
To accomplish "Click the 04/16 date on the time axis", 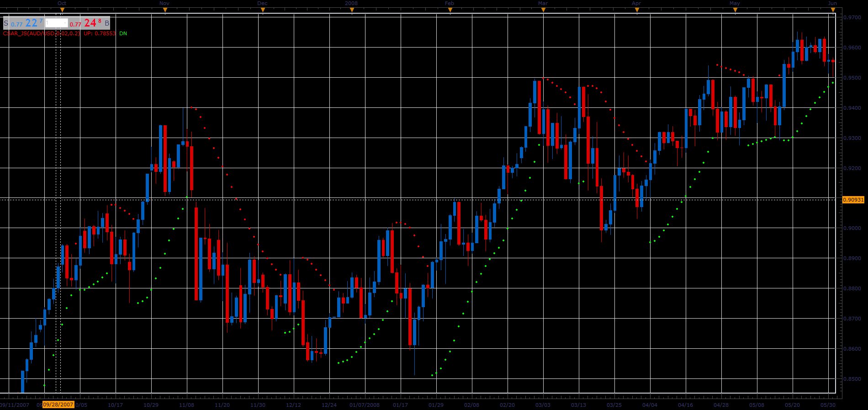I will pos(685,405).
